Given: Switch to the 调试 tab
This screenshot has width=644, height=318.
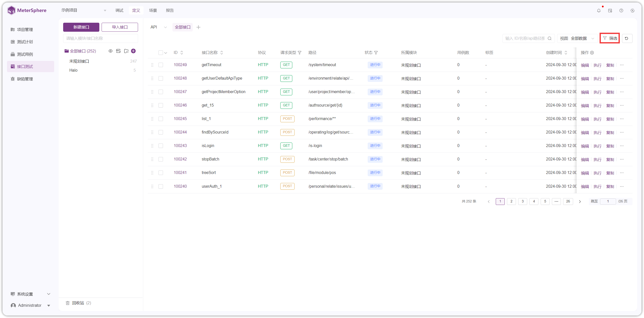Looking at the screenshot, I should 119,10.
